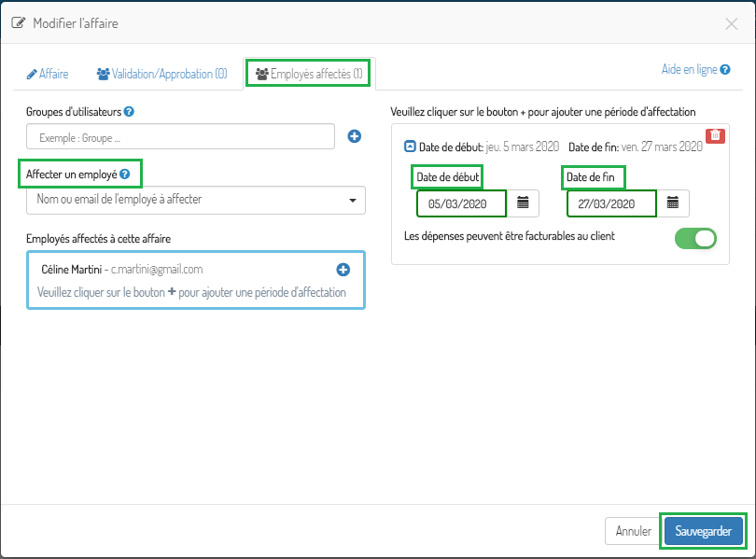Open calendar picker for Date de début

point(523,203)
